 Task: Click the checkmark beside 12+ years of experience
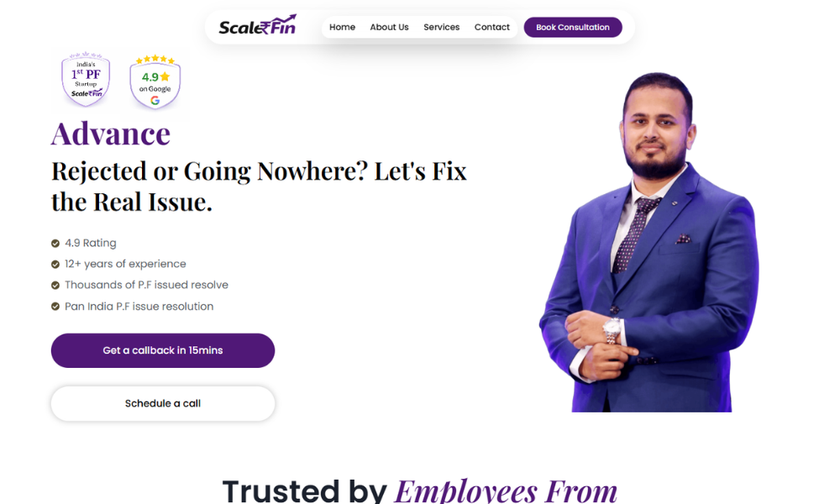[55, 264]
